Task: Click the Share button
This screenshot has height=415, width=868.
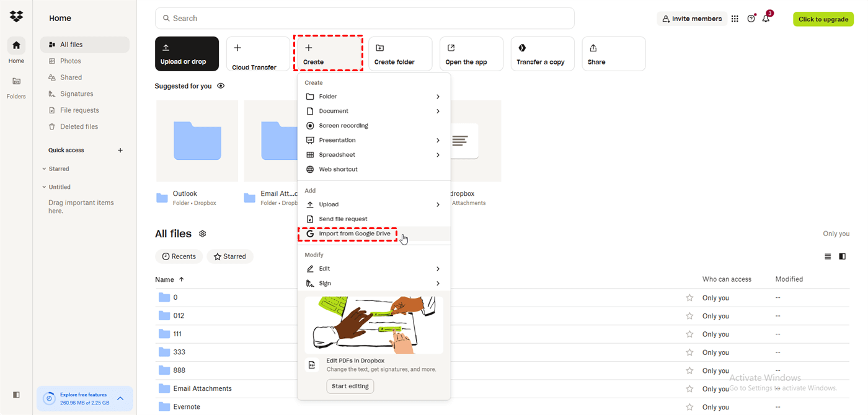Action: [614, 54]
